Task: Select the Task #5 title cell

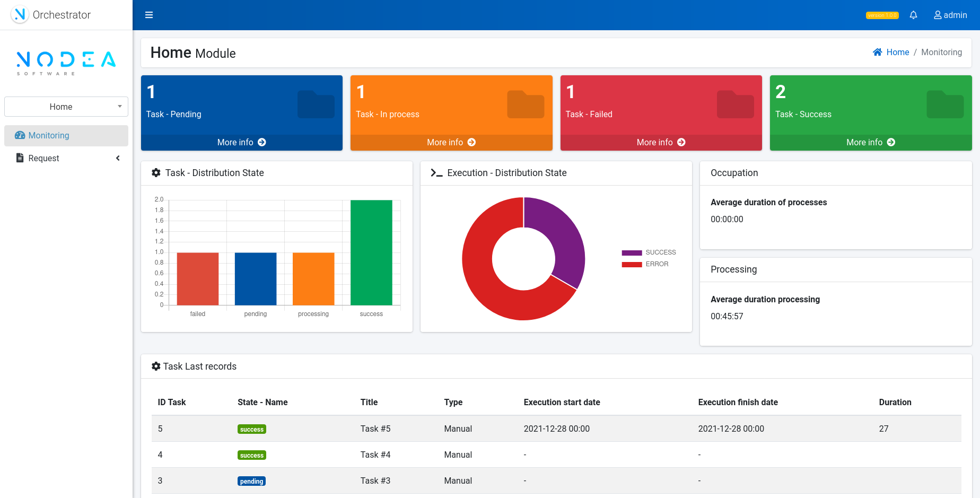Action: 375,429
